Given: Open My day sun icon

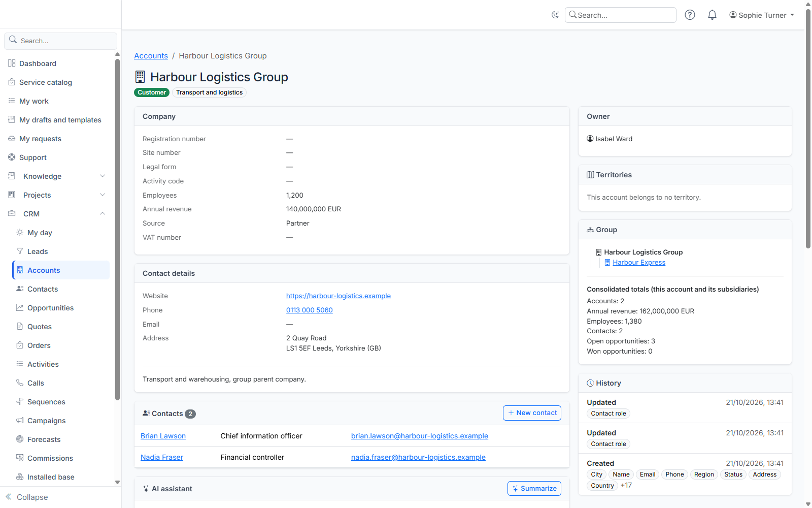Looking at the screenshot, I should 20,233.
